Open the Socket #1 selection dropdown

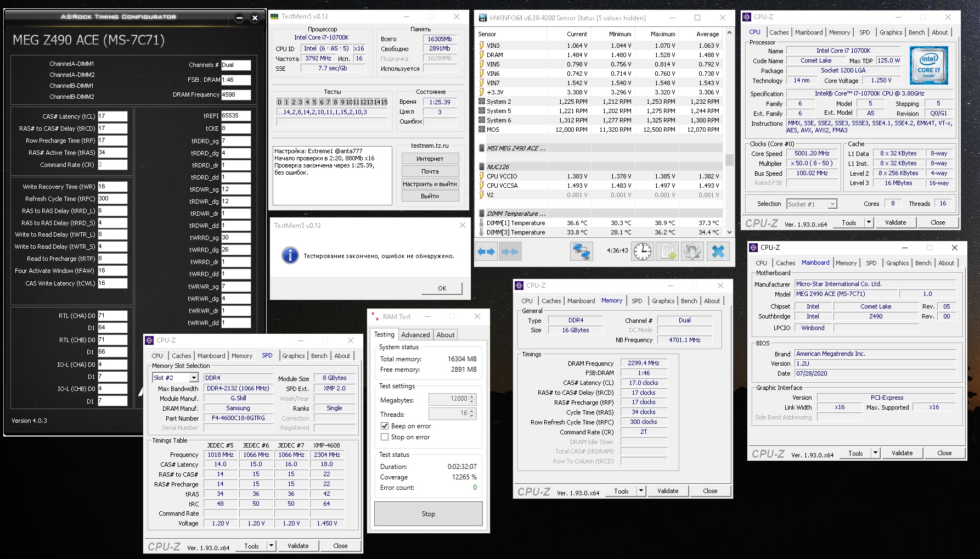tap(832, 204)
